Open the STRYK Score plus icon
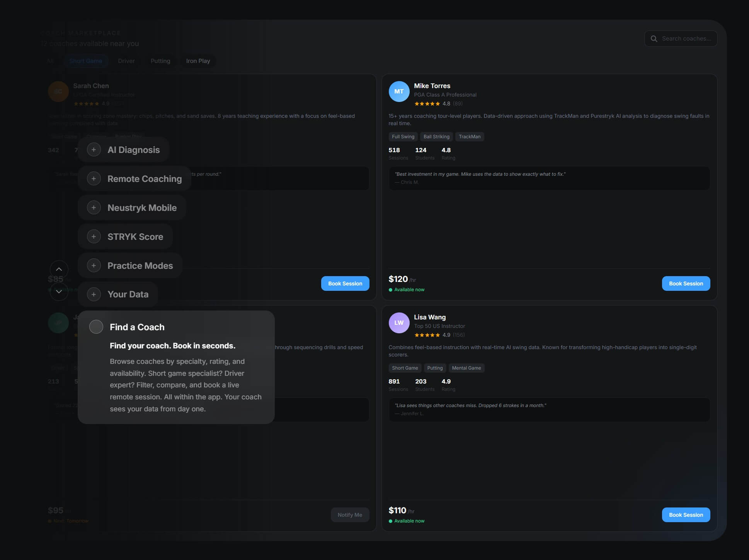The image size is (749, 560). coord(94,236)
